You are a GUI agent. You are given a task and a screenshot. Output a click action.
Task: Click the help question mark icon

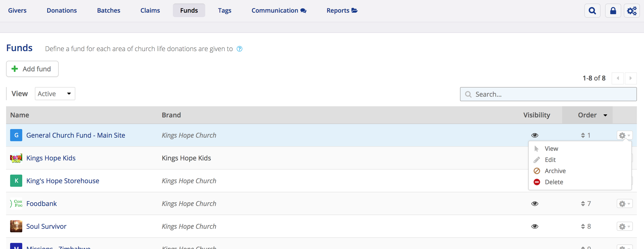(239, 49)
